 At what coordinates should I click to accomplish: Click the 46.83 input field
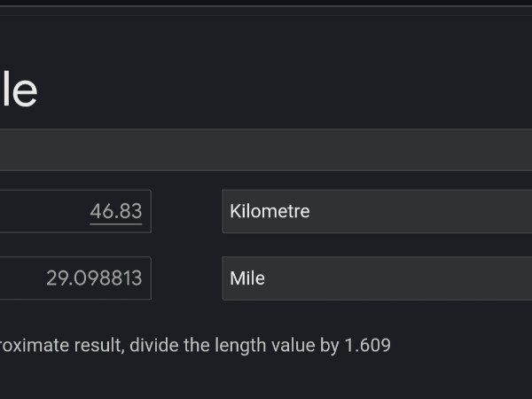pos(75,211)
